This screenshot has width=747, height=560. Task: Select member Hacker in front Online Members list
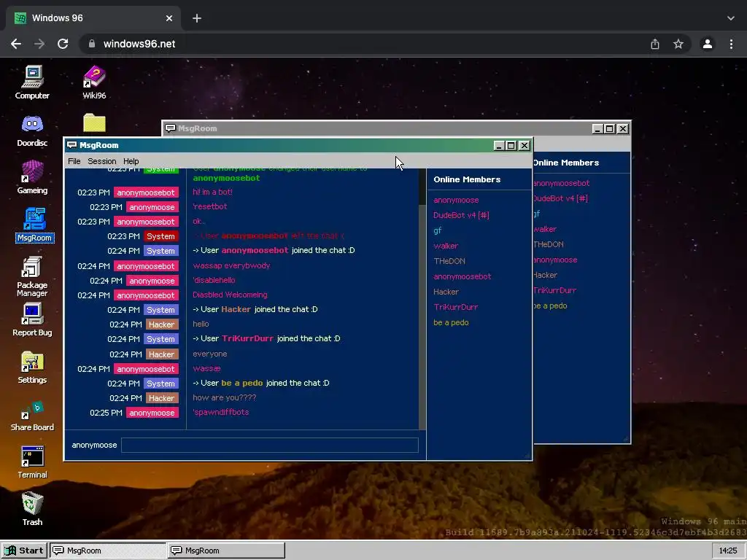click(x=446, y=292)
